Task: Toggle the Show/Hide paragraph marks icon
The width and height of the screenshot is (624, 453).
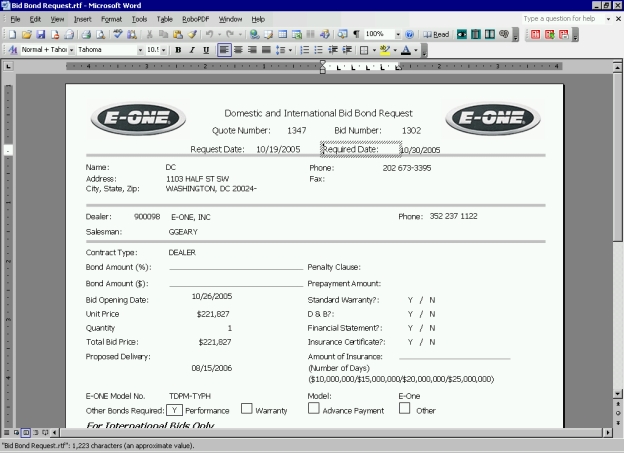Action: coord(356,35)
